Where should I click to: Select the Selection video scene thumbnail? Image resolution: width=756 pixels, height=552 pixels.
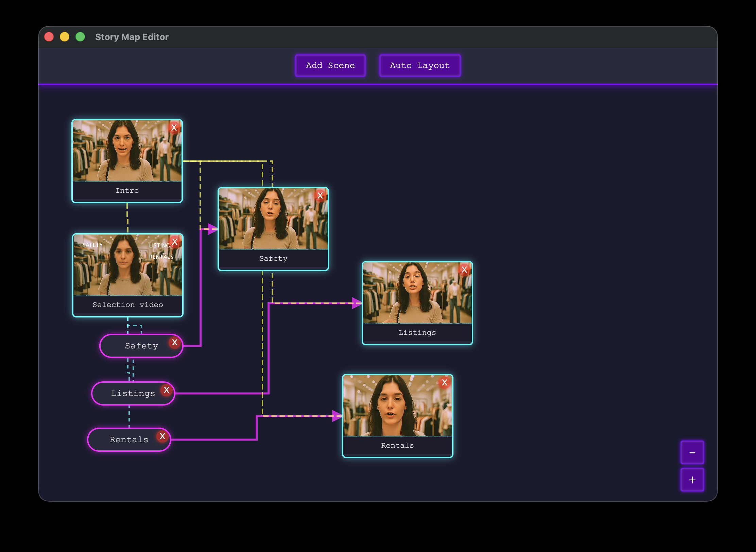(128, 265)
